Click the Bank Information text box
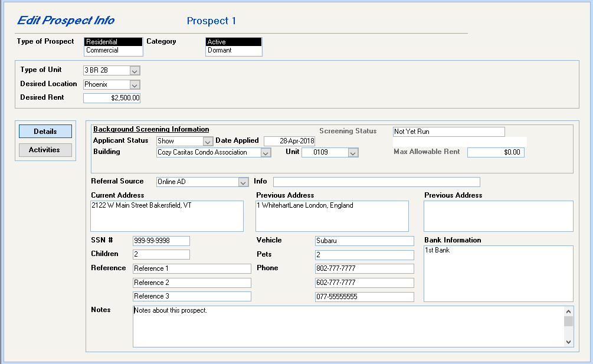This screenshot has height=364, width=593. point(499,274)
